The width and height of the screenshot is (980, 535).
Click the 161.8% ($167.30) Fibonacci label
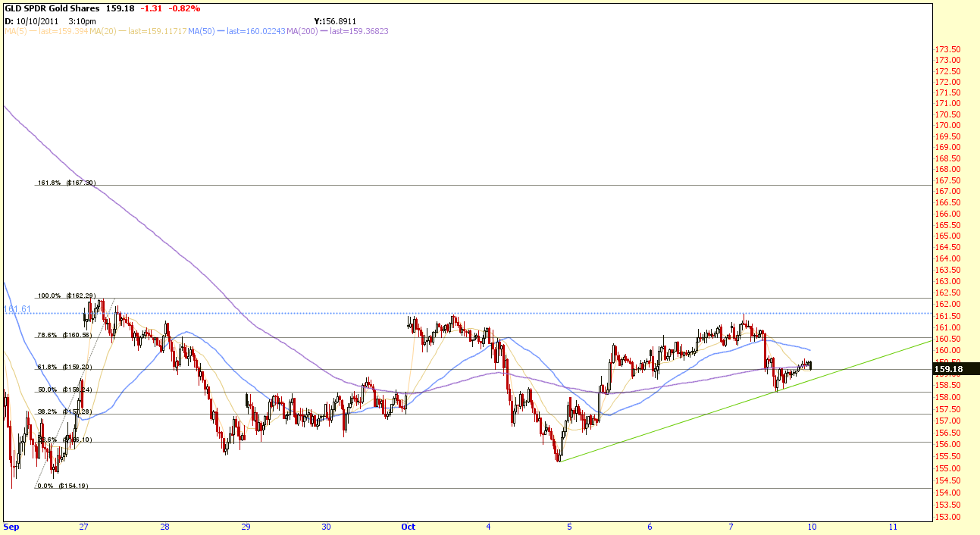67,183
